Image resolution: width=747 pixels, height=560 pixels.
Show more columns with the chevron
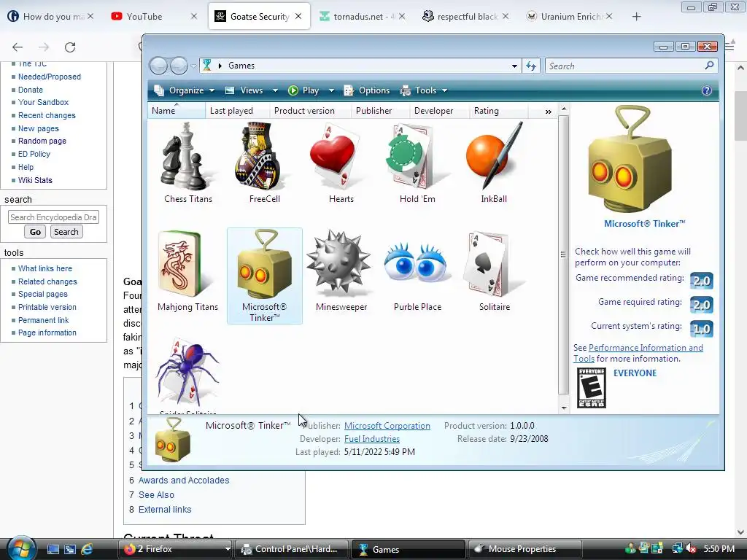(549, 112)
